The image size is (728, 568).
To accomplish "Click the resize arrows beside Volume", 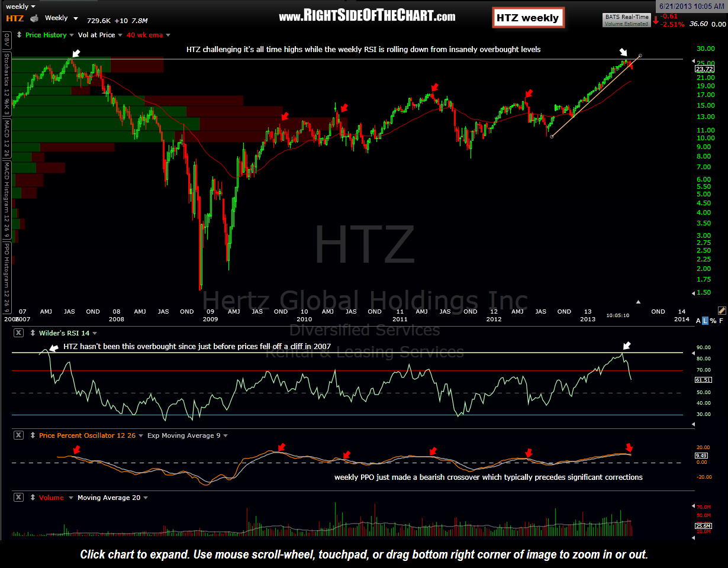I will point(33,498).
